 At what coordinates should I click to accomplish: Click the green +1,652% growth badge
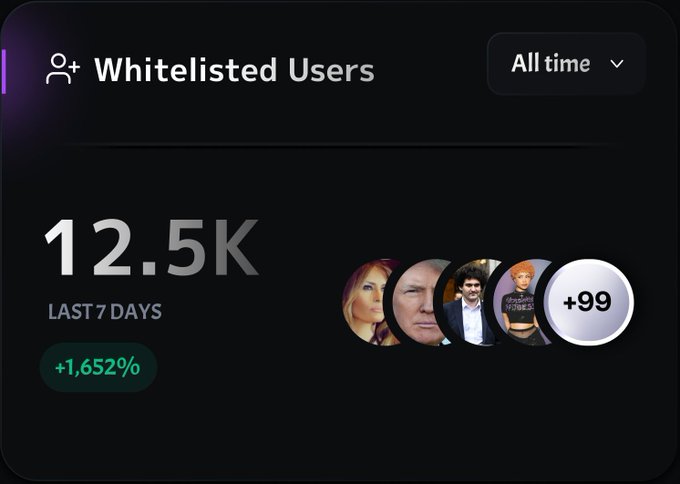point(98,367)
